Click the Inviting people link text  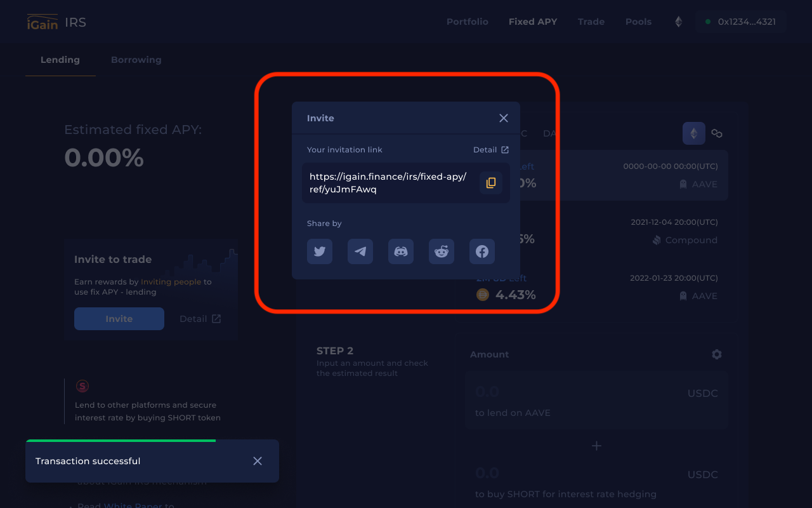[171, 282]
